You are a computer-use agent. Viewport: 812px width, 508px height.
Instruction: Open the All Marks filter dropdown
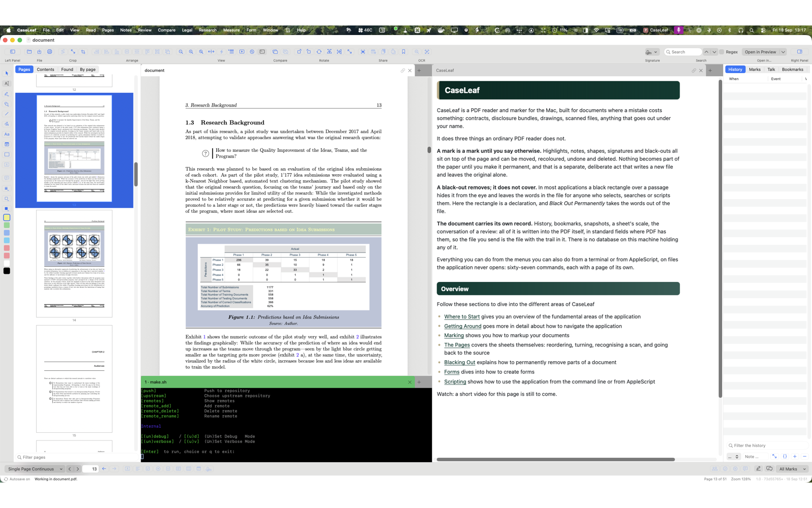coord(792,469)
